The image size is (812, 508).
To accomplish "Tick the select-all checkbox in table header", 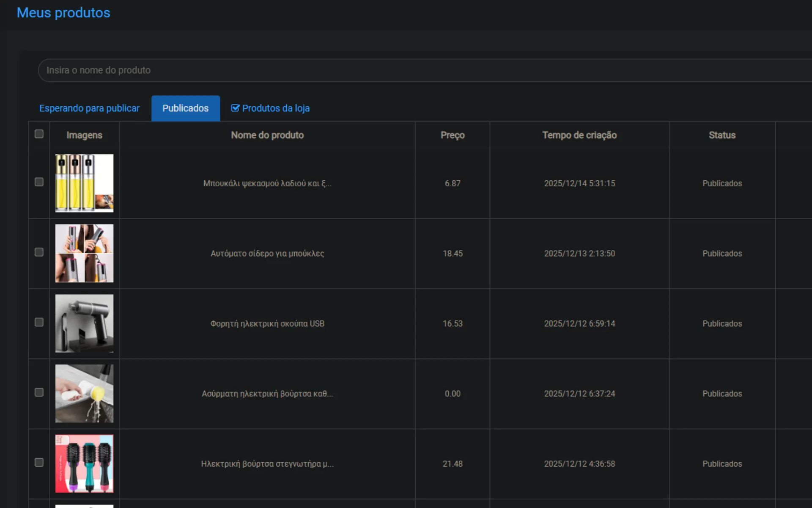I will pyautogui.click(x=39, y=134).
